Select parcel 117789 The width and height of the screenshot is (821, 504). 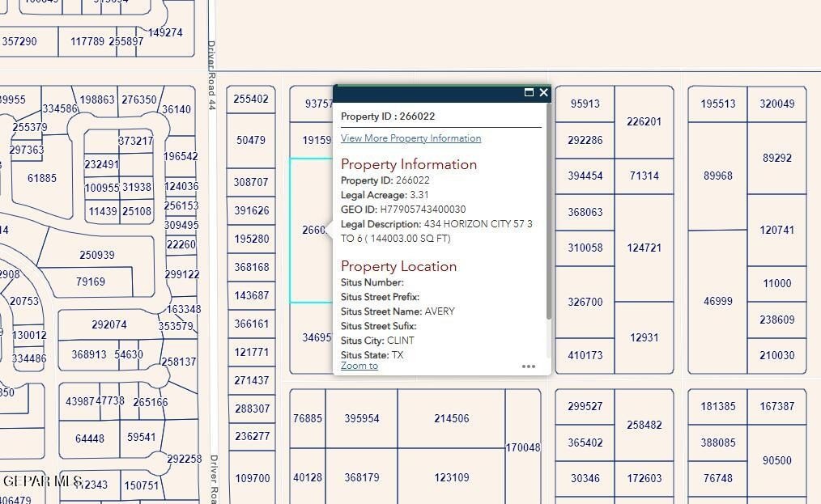[87, 41]
